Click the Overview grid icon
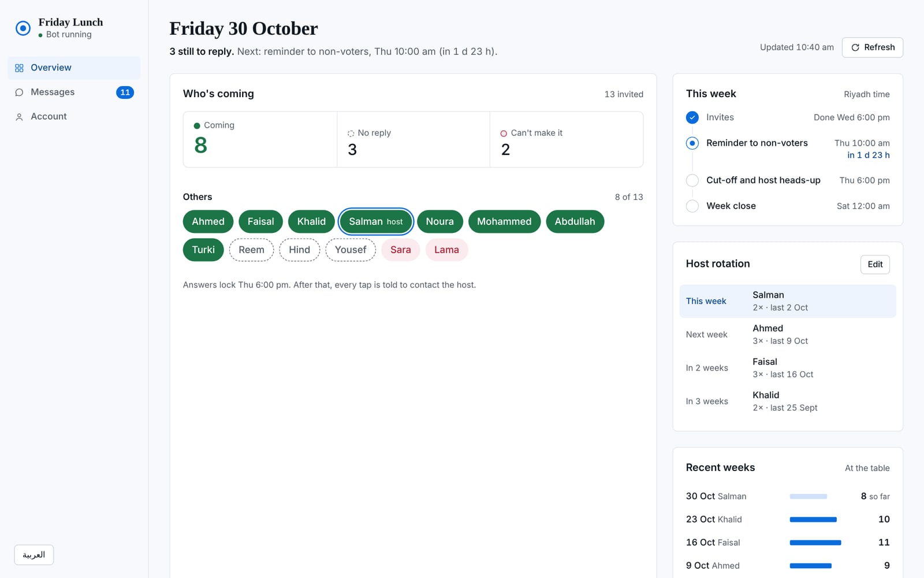This screenshot has height=578, width=924. pyautogui.click(x=19, y=68)
